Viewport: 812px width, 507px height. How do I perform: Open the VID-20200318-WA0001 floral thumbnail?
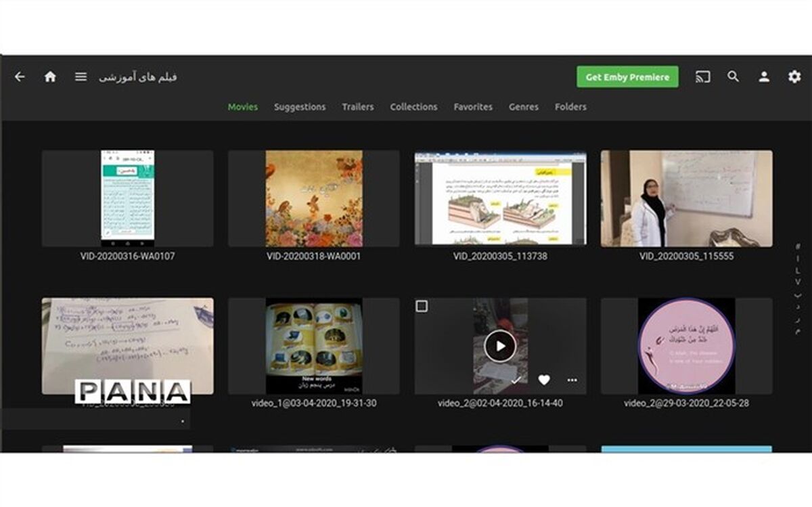tap(314, 198)
